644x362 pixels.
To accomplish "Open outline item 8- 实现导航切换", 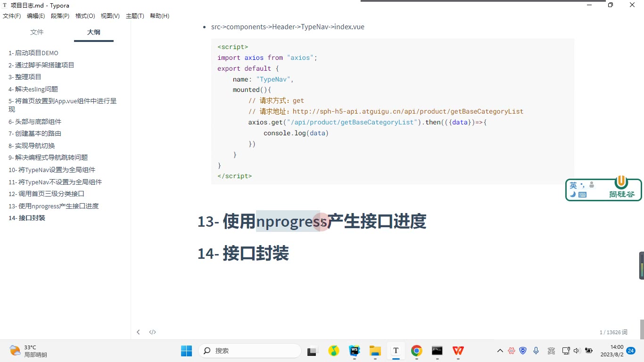I will 32,146.
